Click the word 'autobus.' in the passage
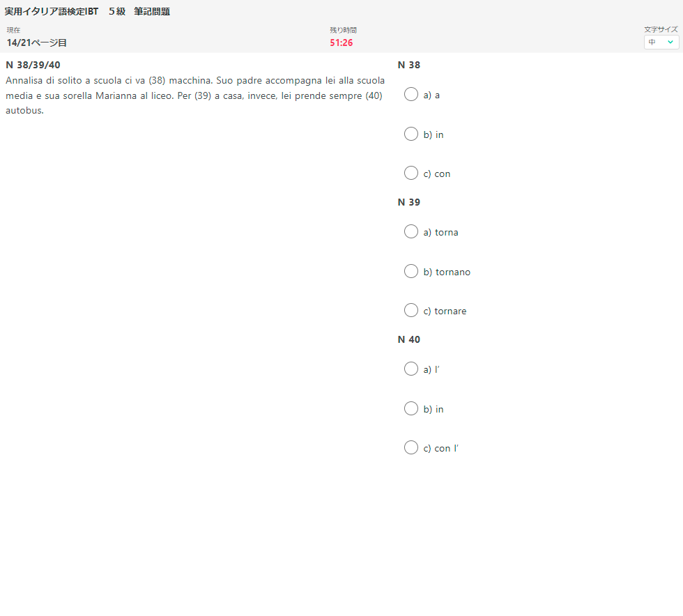This screenshot has width=683, height=616. pyautogui.click(x=25, y=111)
